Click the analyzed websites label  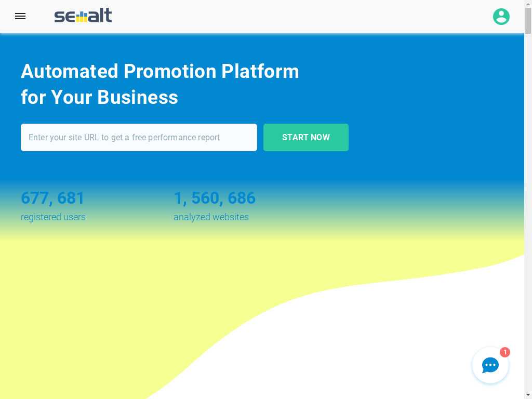[211, 217]
